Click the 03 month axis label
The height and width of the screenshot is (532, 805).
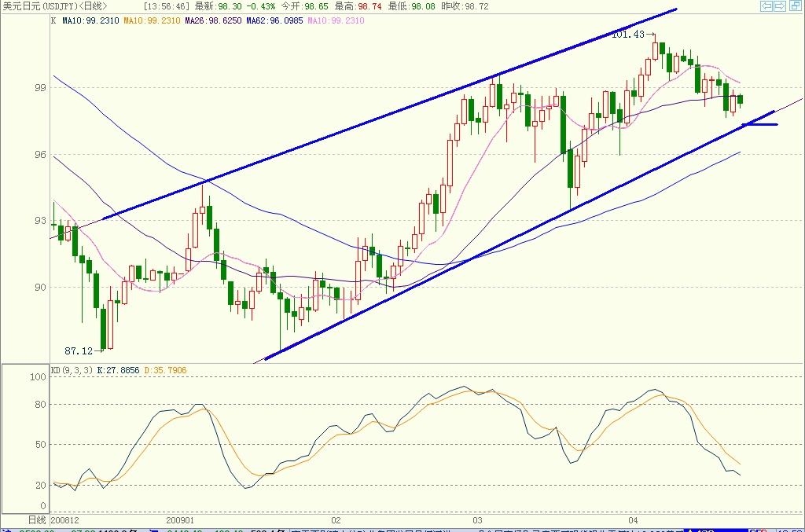coord(477,519)
